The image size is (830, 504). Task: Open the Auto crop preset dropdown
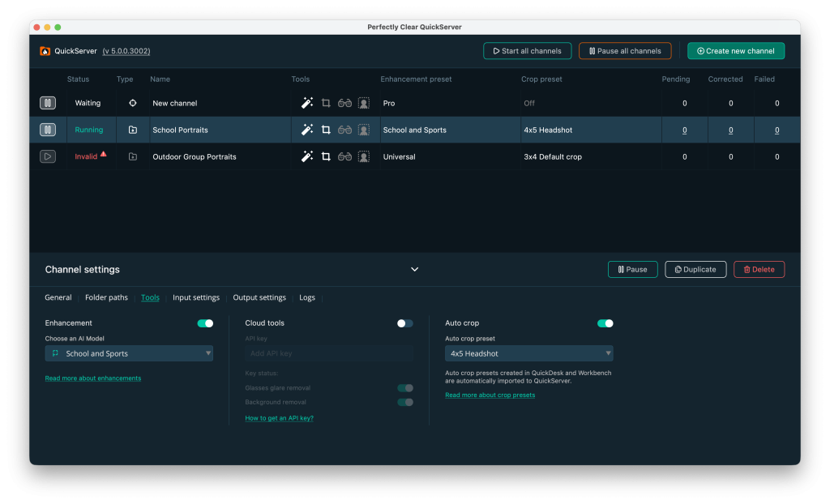coord(528,353)
